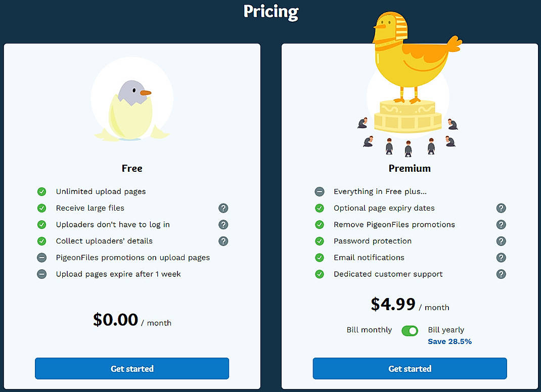Click the help icon beside Password protection
541x392 pixels.
pyautogui.click(x=501, y=241)
